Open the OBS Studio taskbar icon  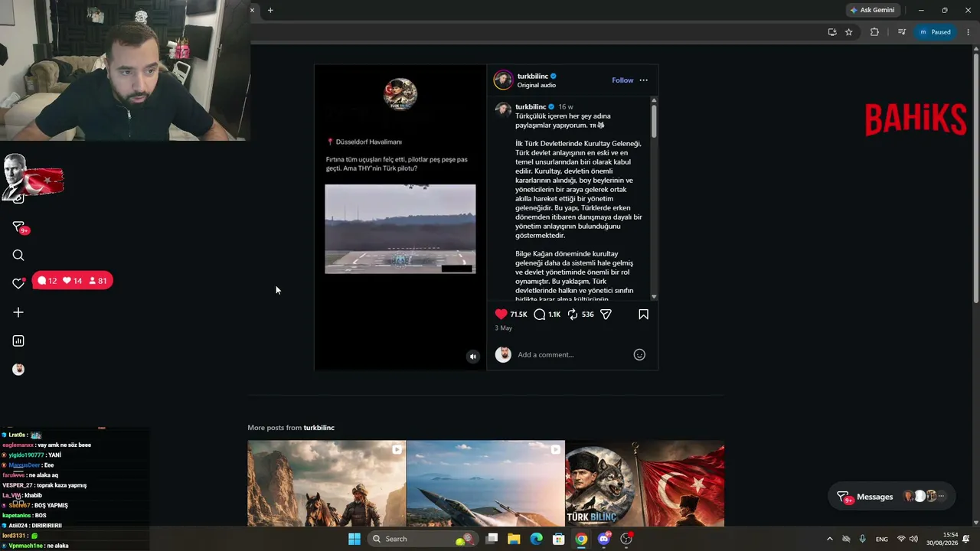pos(626,539)
